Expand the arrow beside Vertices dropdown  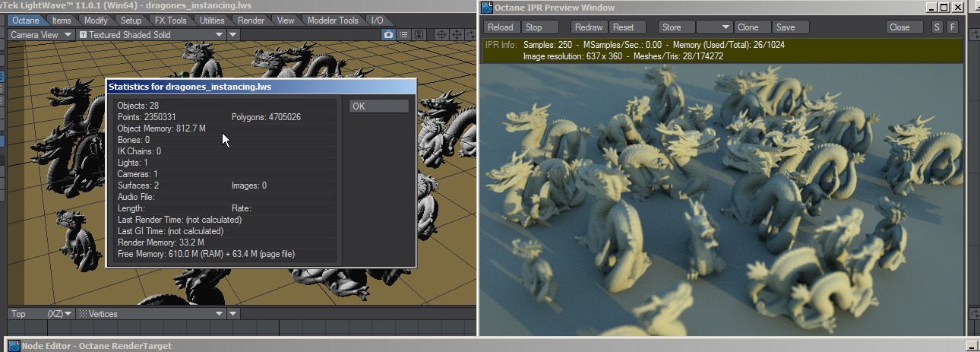(233, 314)
